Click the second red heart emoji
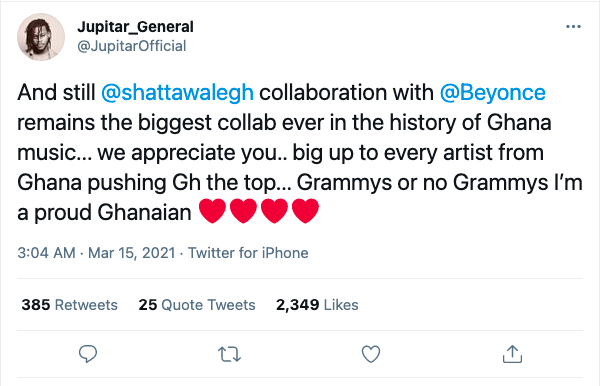The image size is (600, 386). pos(244,211)
